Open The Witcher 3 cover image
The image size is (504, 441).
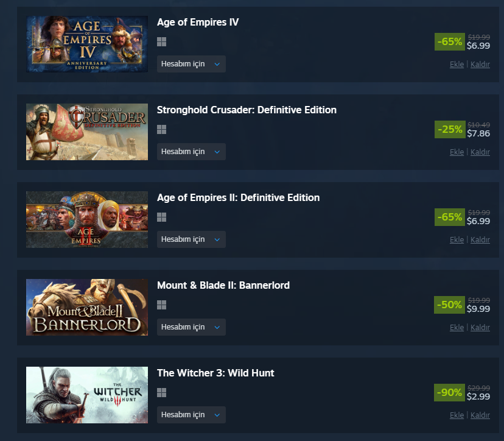point(87,395)
